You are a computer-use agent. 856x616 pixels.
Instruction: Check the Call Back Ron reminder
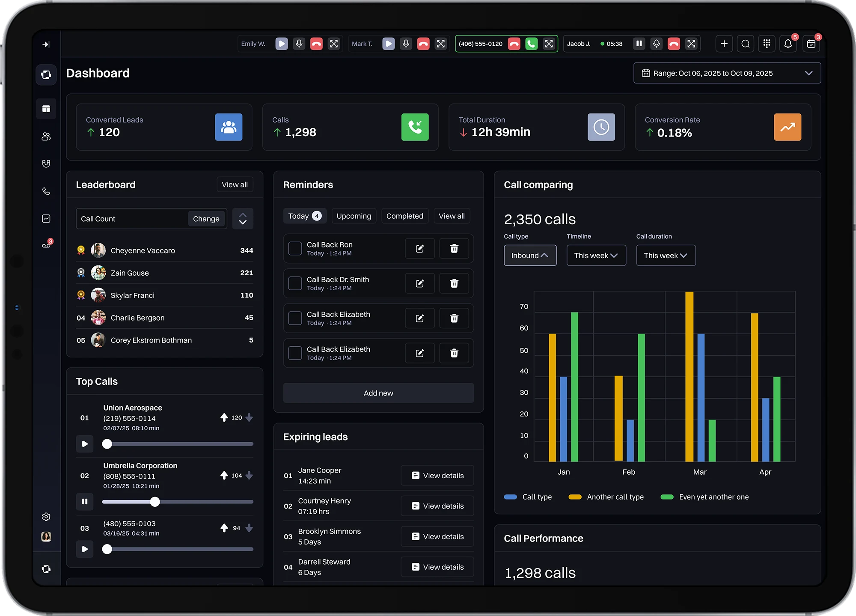295,248
